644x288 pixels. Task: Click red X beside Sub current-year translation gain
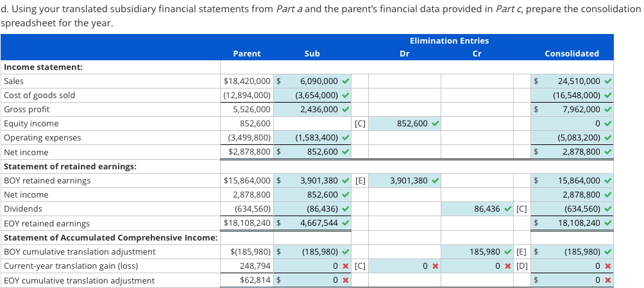346,266
